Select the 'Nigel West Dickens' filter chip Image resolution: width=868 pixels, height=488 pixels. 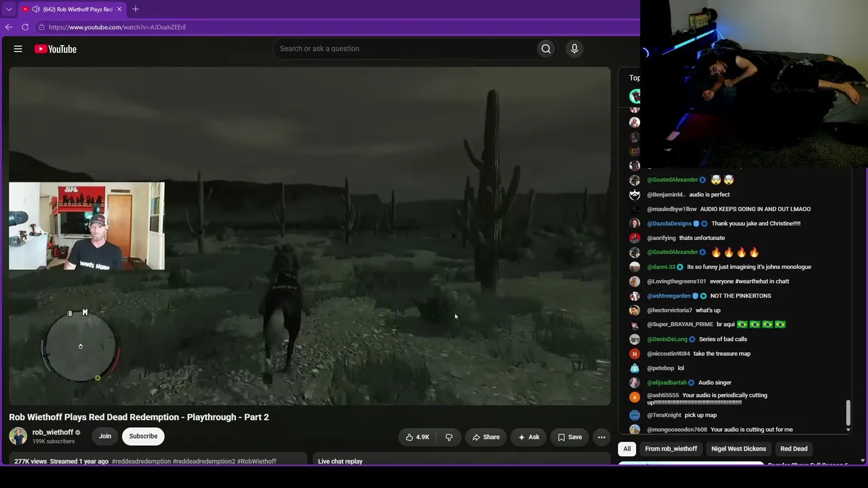point(738,449)
